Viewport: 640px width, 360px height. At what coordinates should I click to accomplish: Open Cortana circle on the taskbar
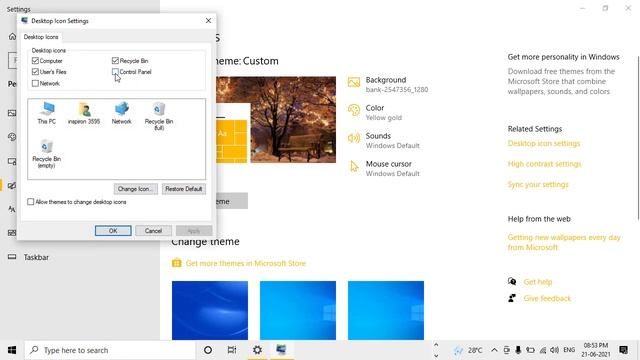click(208, 350)
